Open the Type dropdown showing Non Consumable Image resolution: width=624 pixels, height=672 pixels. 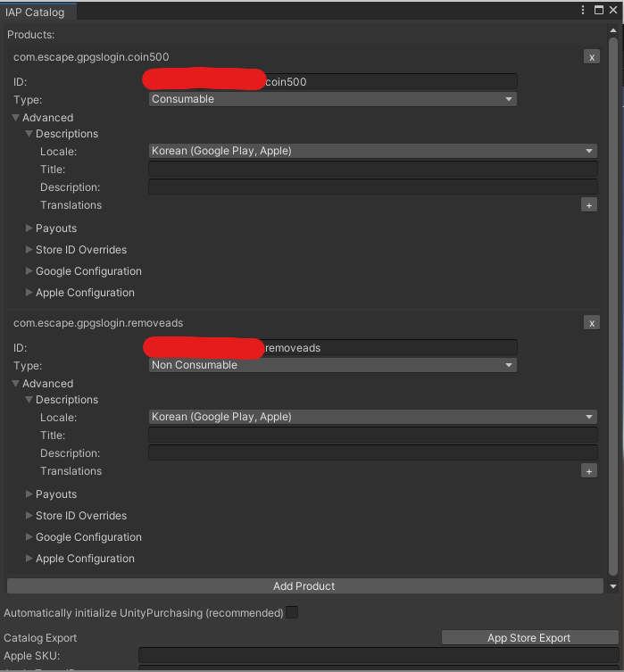tap(333, 365)
